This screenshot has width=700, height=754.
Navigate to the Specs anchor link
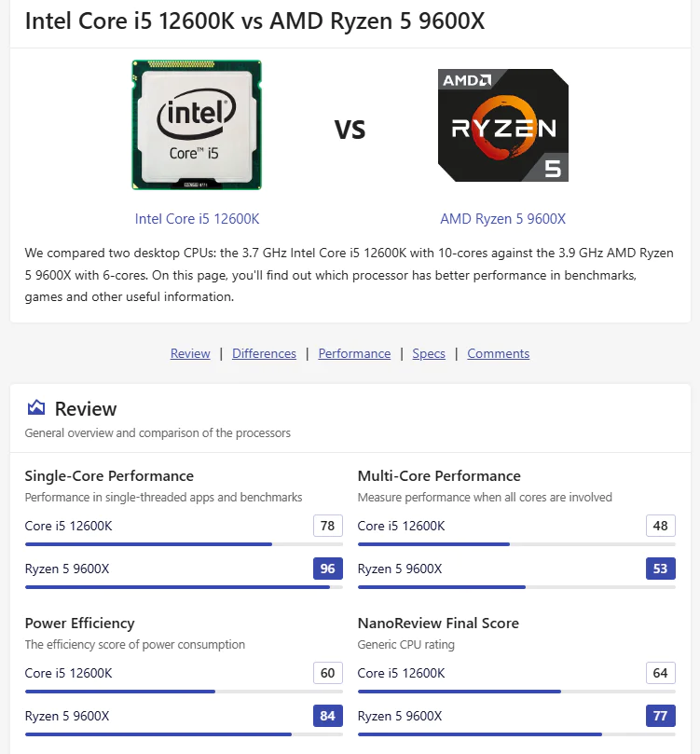429,354
